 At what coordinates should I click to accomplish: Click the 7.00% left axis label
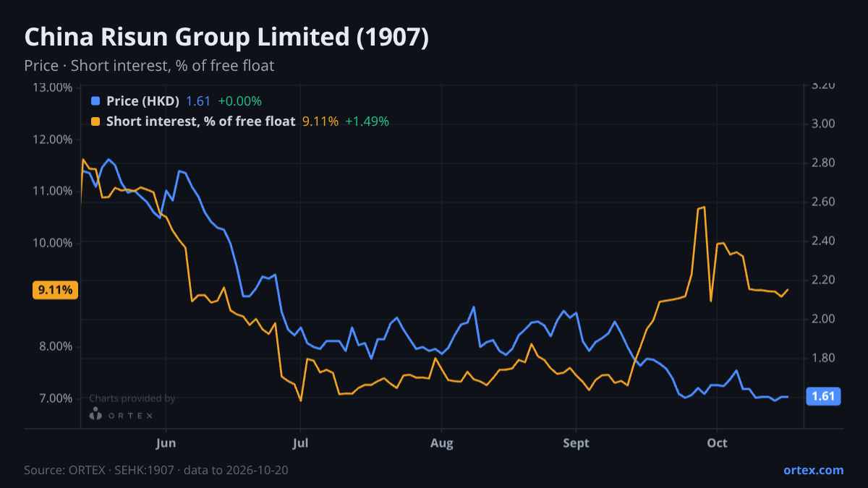tap(55, 398)
